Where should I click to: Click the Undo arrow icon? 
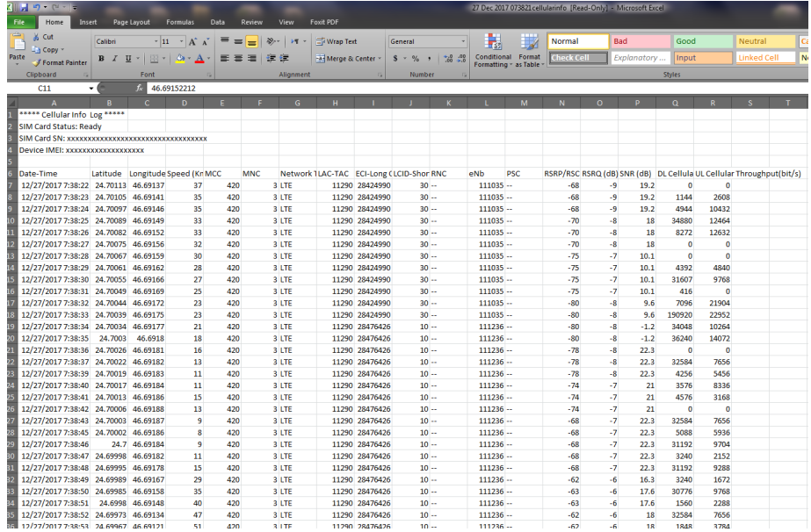click(36, 8)
